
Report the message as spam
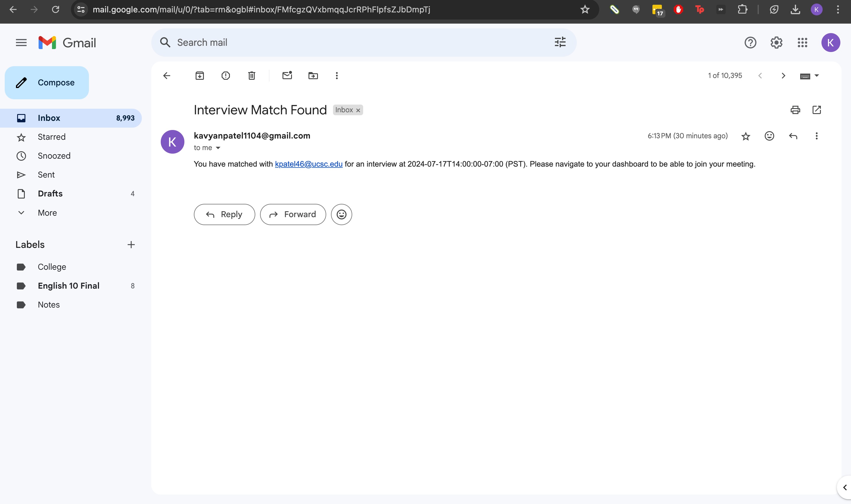click(225, 75)
